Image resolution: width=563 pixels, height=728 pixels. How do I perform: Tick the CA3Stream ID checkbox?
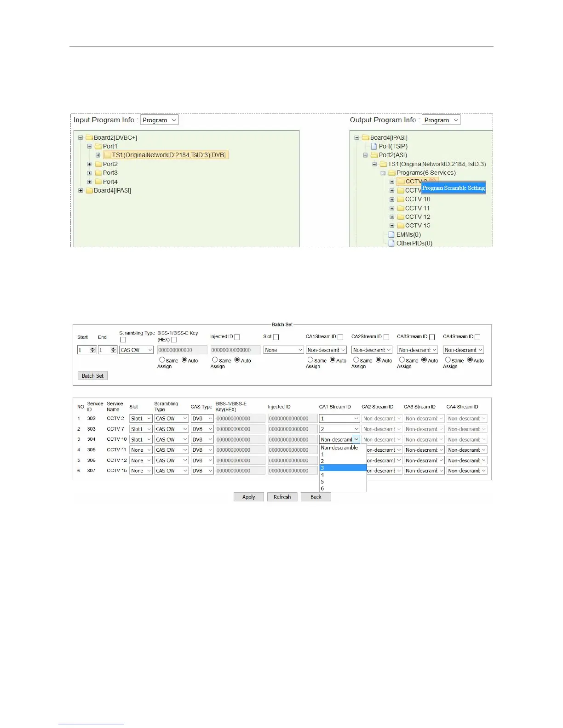[432, 337]
